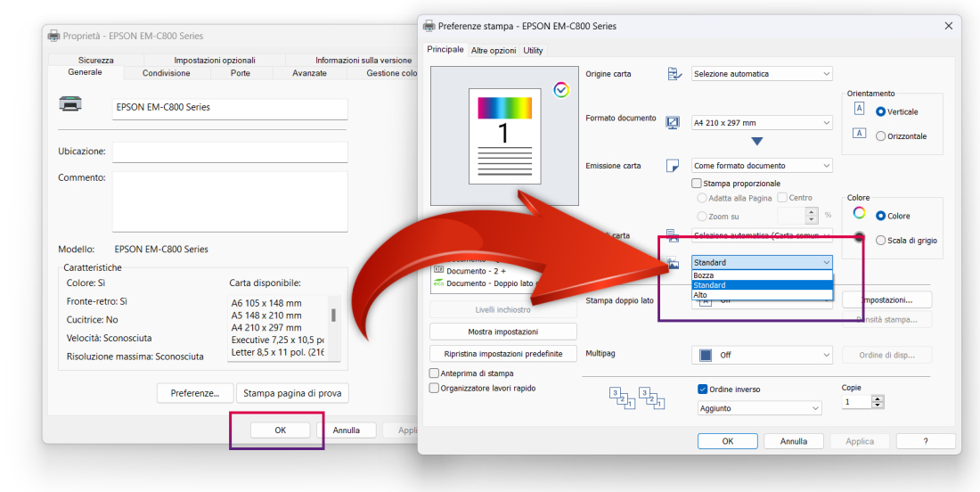
Task: Click the printer icon in Proprietà title bar
Action: tap(54, 37)
